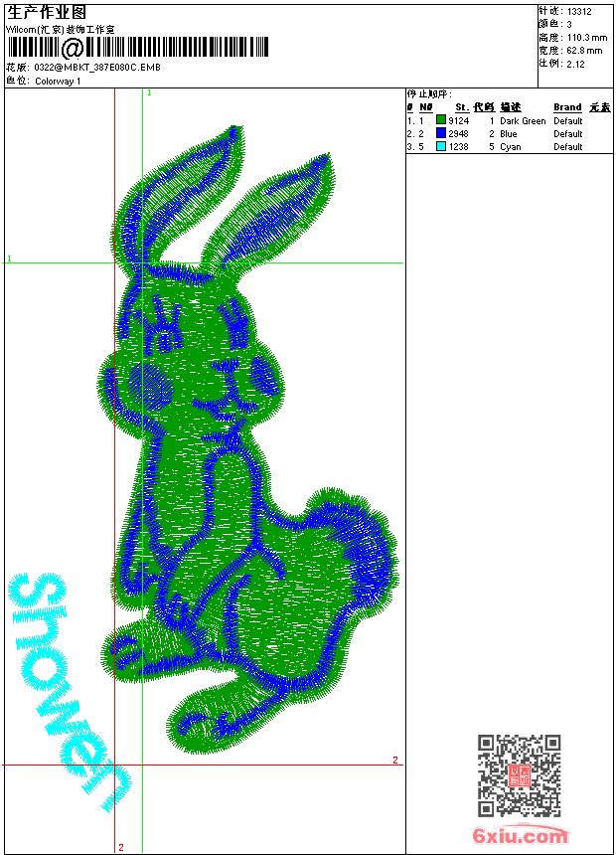Viewport: 616px width, 855px height.
Task: Click the 'Colorway 1' label
Action: [x=58, y=82]
